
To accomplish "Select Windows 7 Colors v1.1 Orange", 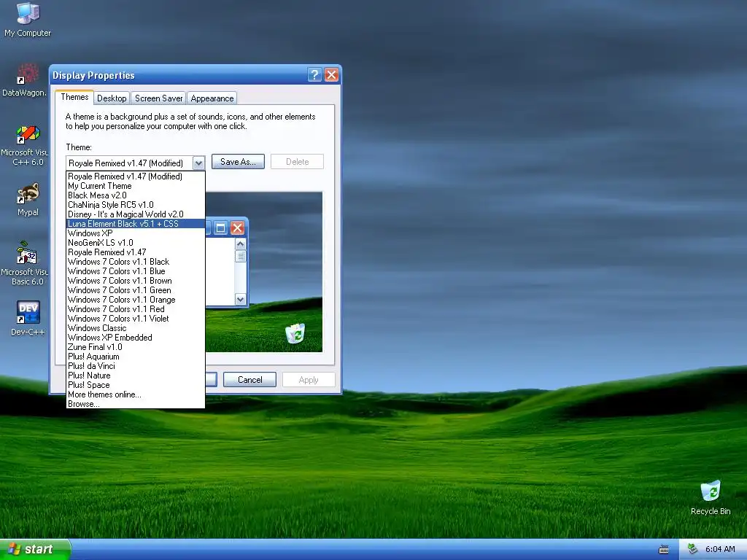I will coord(136,300).
